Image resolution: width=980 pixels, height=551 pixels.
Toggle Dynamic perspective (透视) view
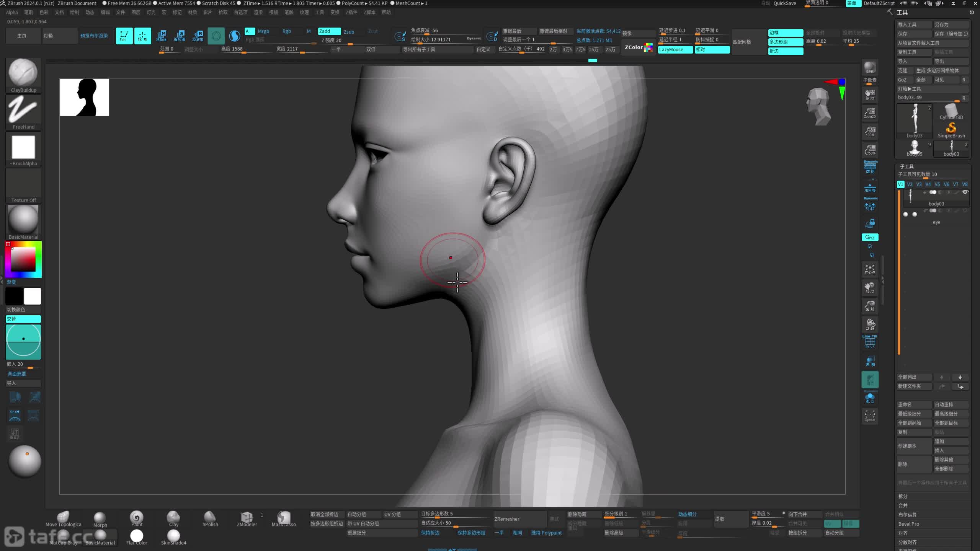point(870,167)
